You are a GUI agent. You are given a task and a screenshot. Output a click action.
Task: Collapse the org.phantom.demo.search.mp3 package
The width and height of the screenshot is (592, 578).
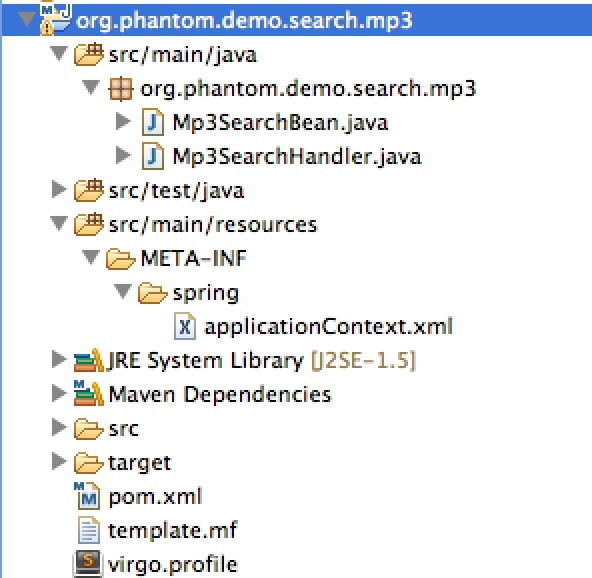pyautogui.click(x=91, y=87)
